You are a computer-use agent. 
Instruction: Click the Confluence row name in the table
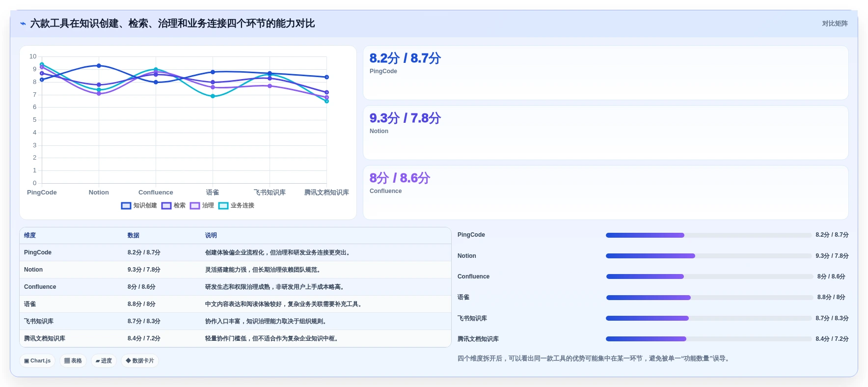click(x=40, y=287)
